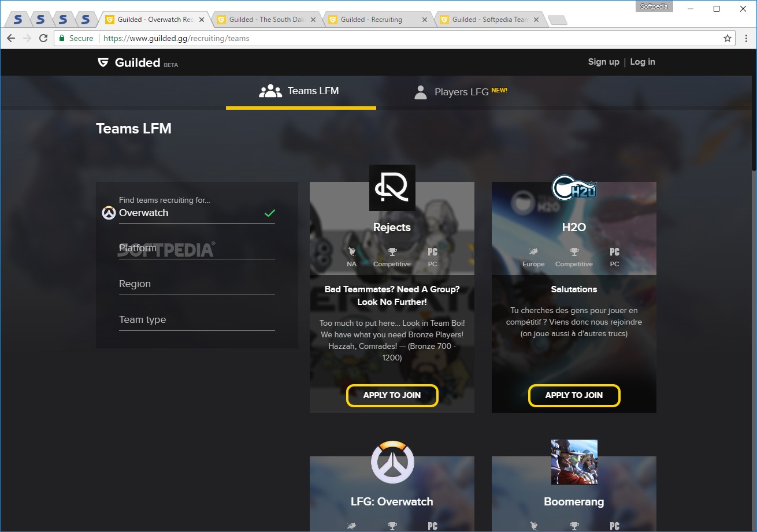This screenshot has height=532, width=757.
Task: Open the LFG: Overwatch team title
Action: pyautogui.click(x=392, y=502)
